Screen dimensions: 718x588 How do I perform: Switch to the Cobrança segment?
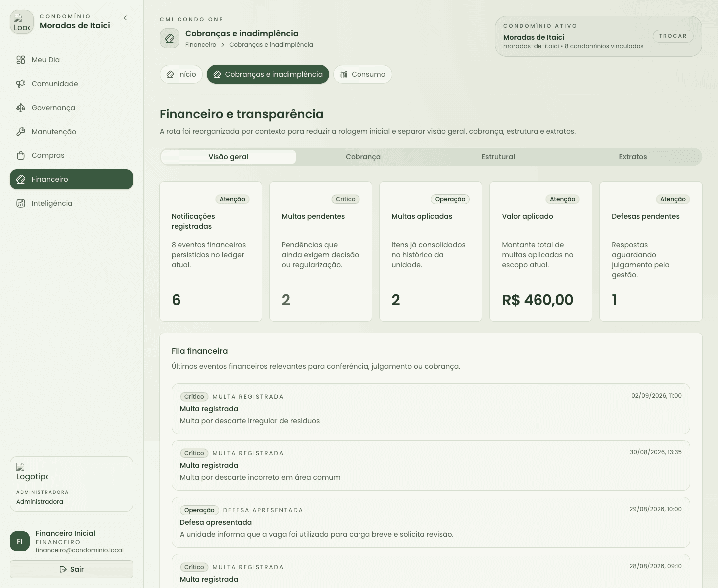[363, 157]
